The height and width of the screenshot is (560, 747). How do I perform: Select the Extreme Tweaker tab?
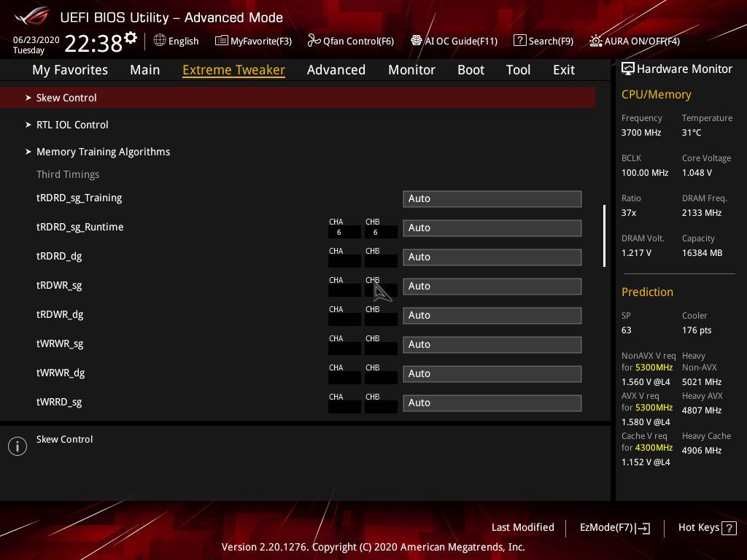(234, 70)
